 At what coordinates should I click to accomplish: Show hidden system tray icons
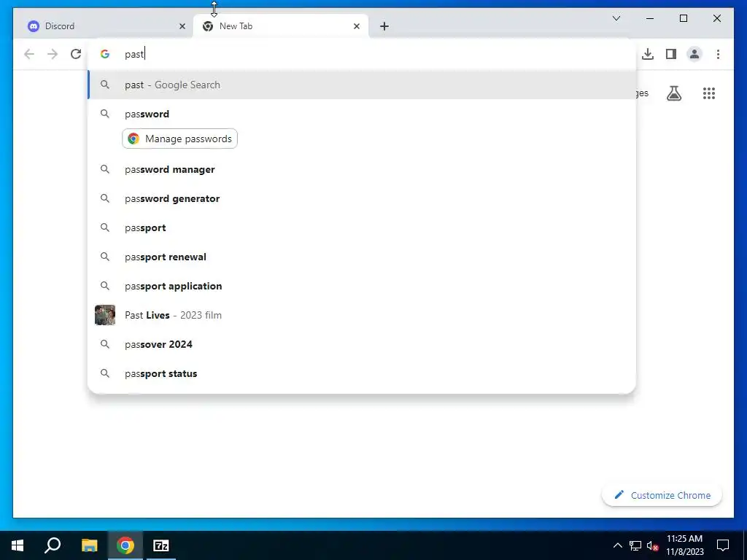pos(617,545)
